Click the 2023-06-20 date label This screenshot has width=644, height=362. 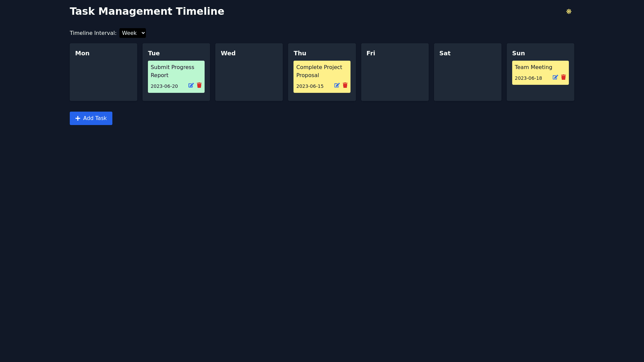click(x=164, y=86)
